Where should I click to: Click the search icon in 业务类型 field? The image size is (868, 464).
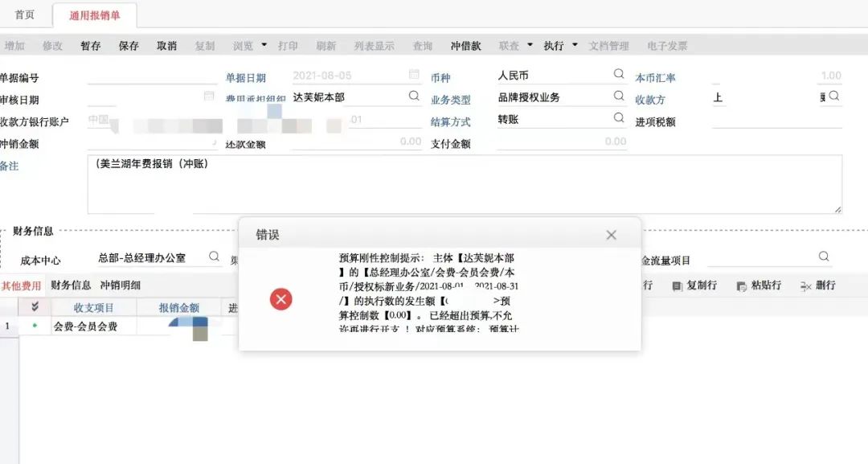[x=619, y=96]
